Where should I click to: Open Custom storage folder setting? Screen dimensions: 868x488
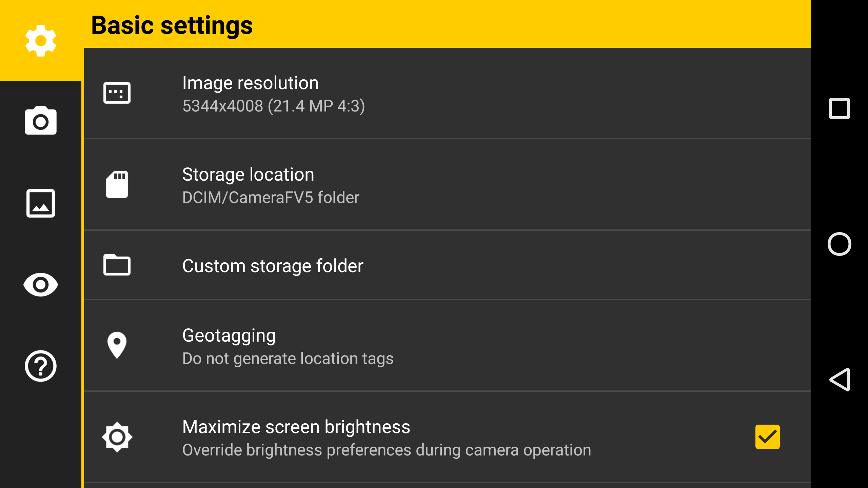[x=273, y=266]
